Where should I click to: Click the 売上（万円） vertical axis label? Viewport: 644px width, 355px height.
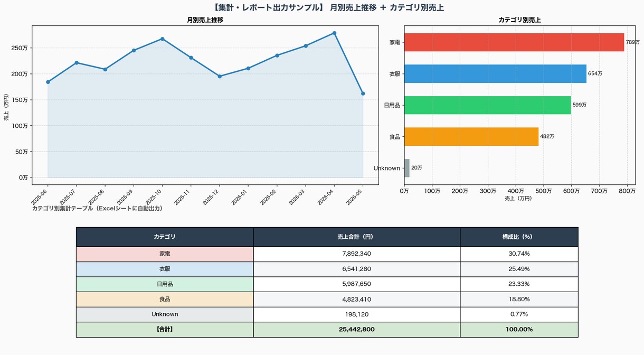point(6,107)
